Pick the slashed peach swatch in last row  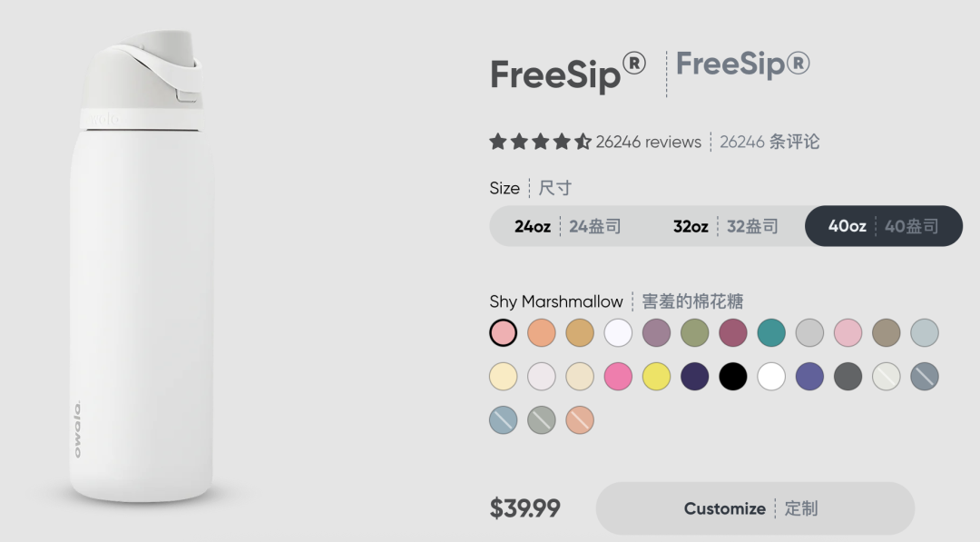580,419
